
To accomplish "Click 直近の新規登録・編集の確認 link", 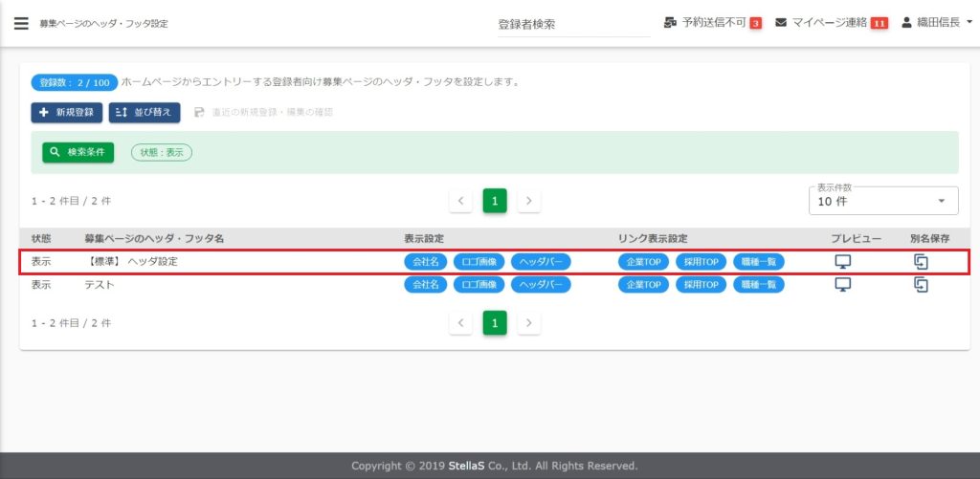I will 264,113.
